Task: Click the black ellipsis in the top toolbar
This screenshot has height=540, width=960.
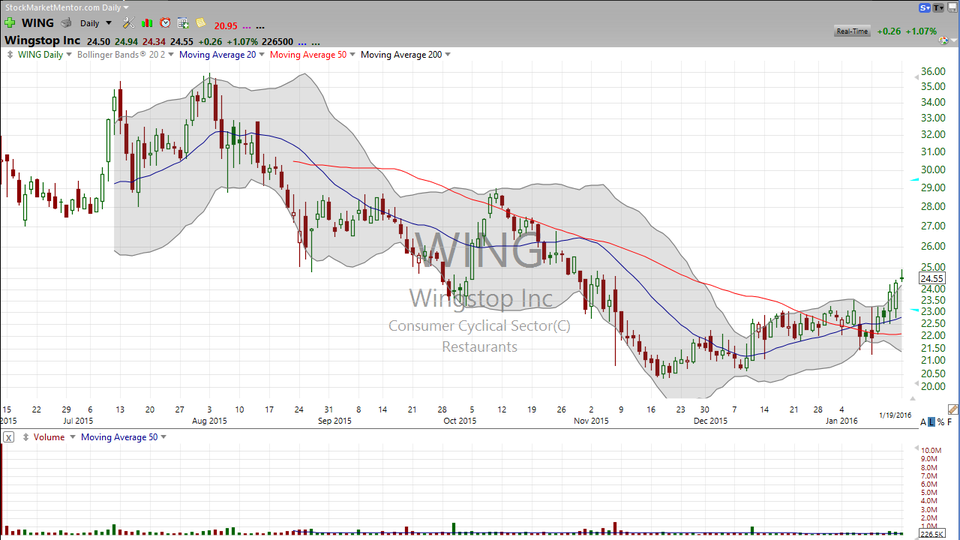Action: tap(260, 27)
